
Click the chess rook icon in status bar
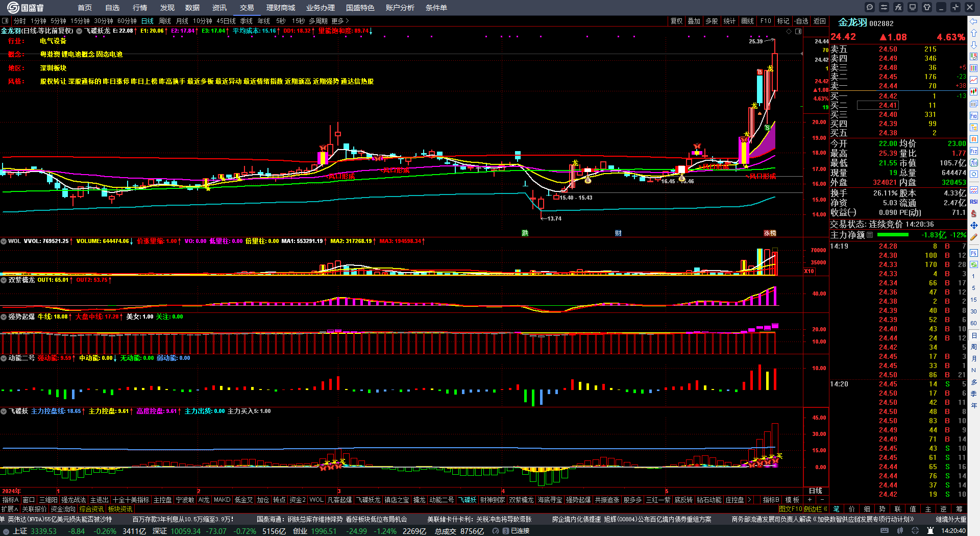930,531
